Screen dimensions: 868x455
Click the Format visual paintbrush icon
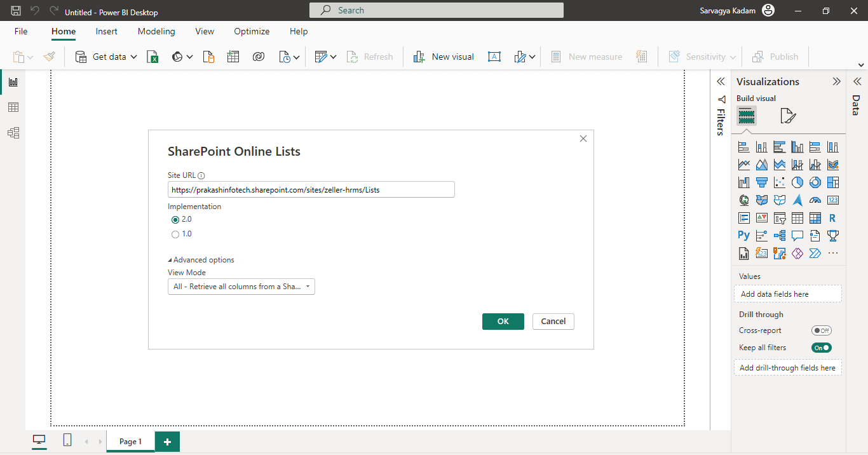click(788, 116)
